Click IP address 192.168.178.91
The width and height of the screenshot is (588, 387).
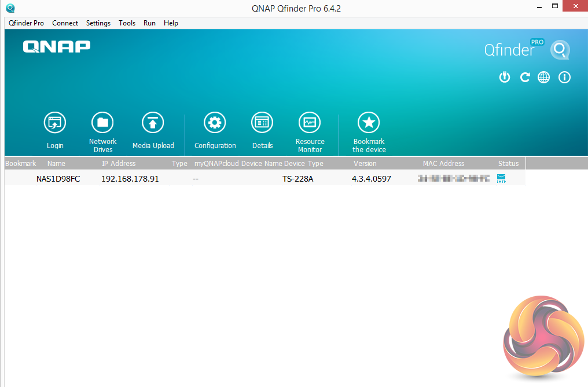(130, 179)
